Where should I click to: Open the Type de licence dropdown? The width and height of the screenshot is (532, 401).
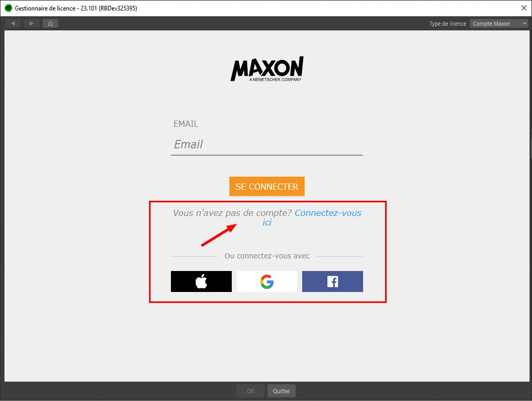(498, 24)
